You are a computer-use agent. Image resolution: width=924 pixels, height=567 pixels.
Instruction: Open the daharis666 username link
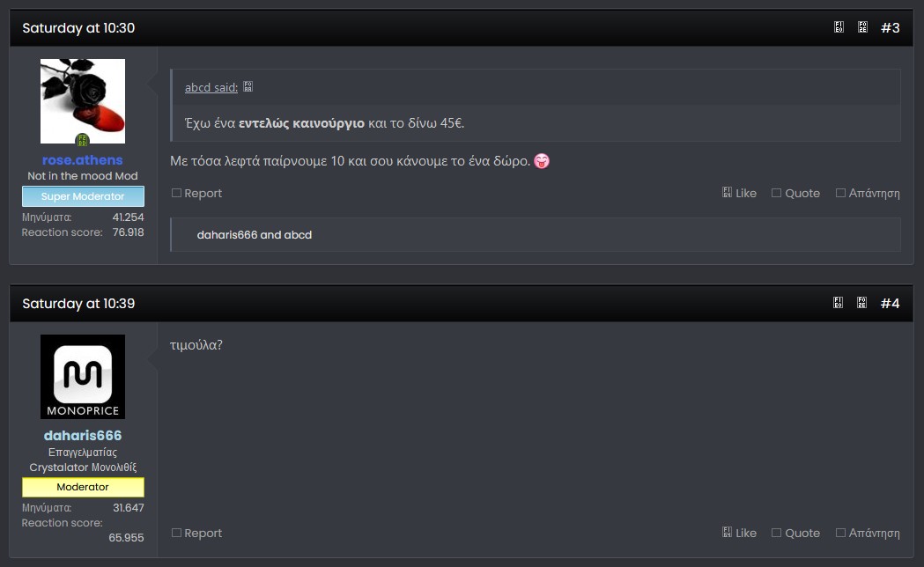pos(83,436)
